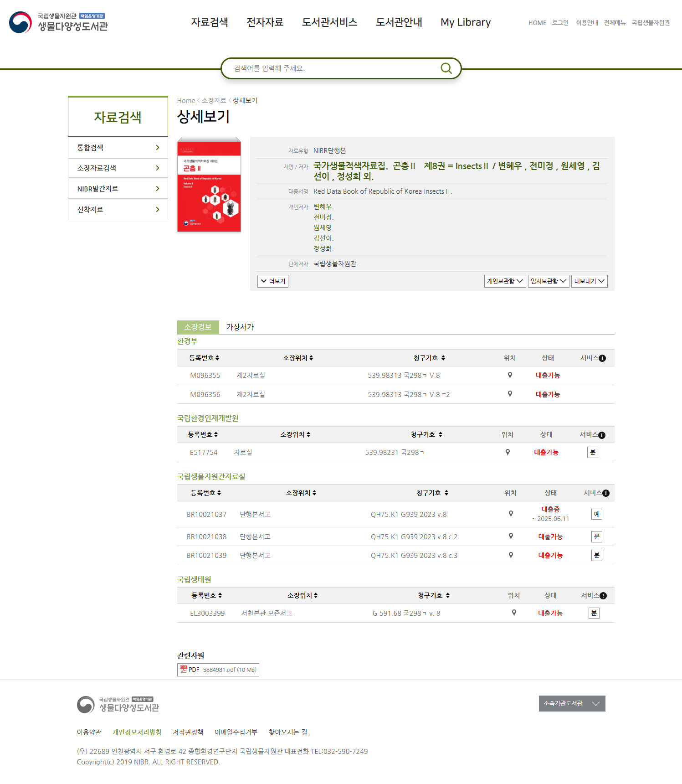The image size is (682, 784).
Task: Open the 내보내기 dropdown
Action: pos(589,281)
